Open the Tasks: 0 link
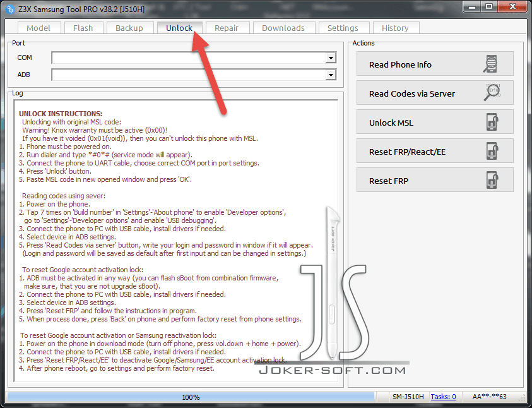 [443, 397]
